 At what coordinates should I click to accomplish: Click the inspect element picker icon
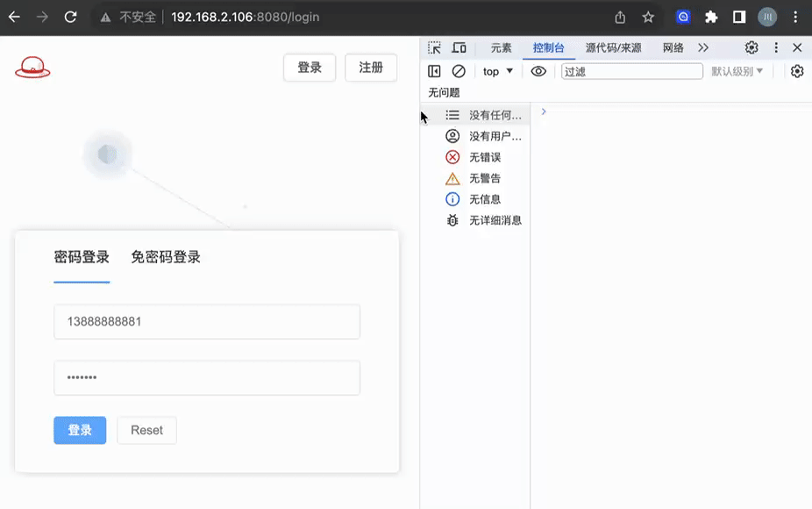point(435,47)
